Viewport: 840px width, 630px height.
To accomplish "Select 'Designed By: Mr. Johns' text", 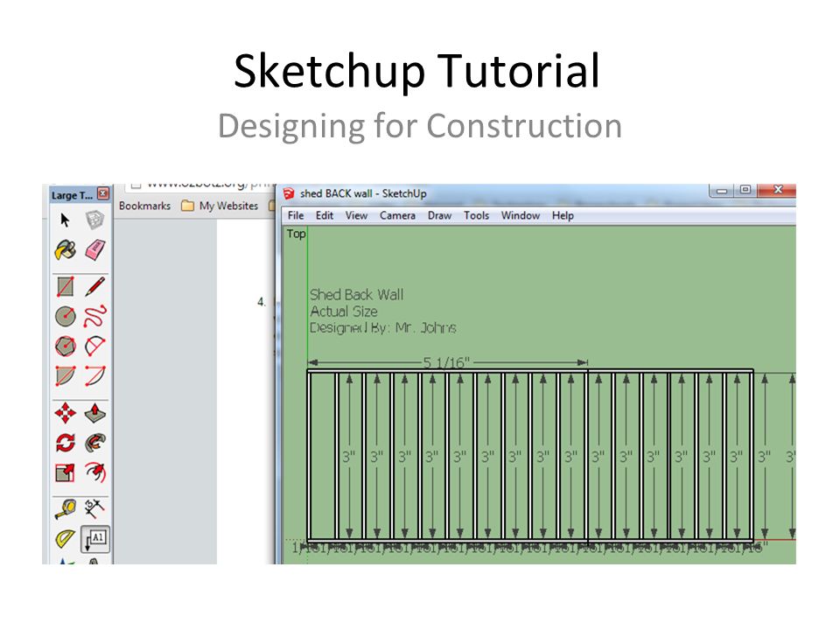I will click(x=383, y=327).
